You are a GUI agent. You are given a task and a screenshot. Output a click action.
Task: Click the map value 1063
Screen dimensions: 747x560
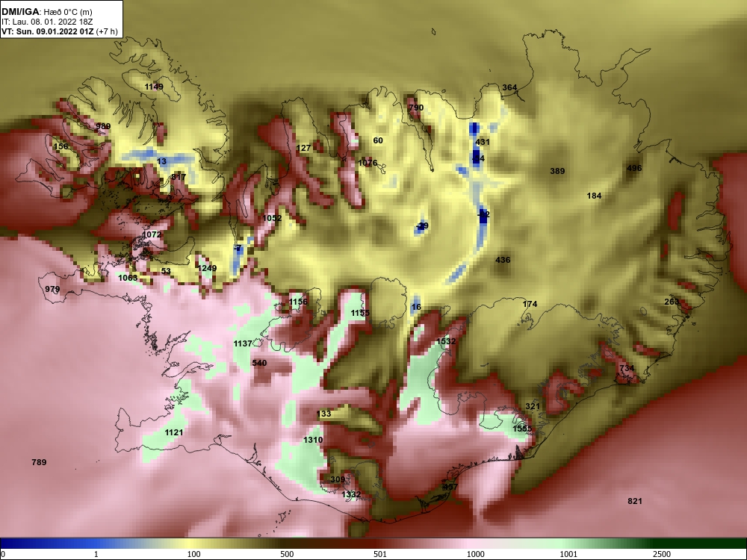(128, 278)
